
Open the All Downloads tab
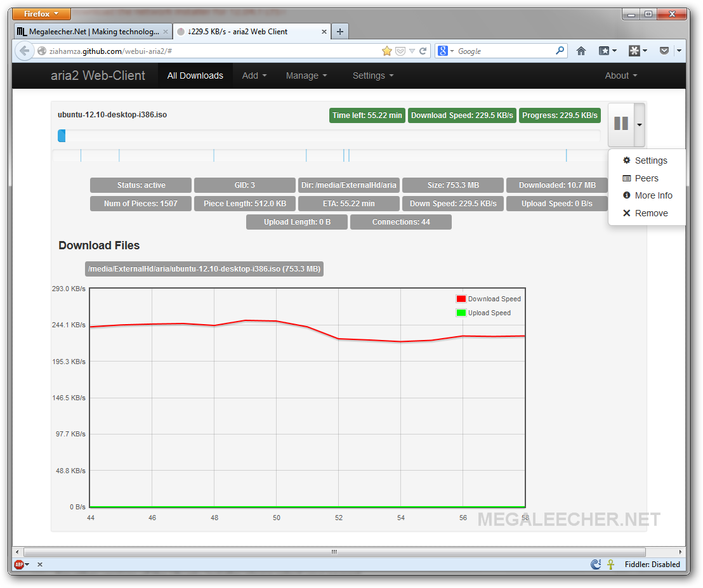pos(195,75)
